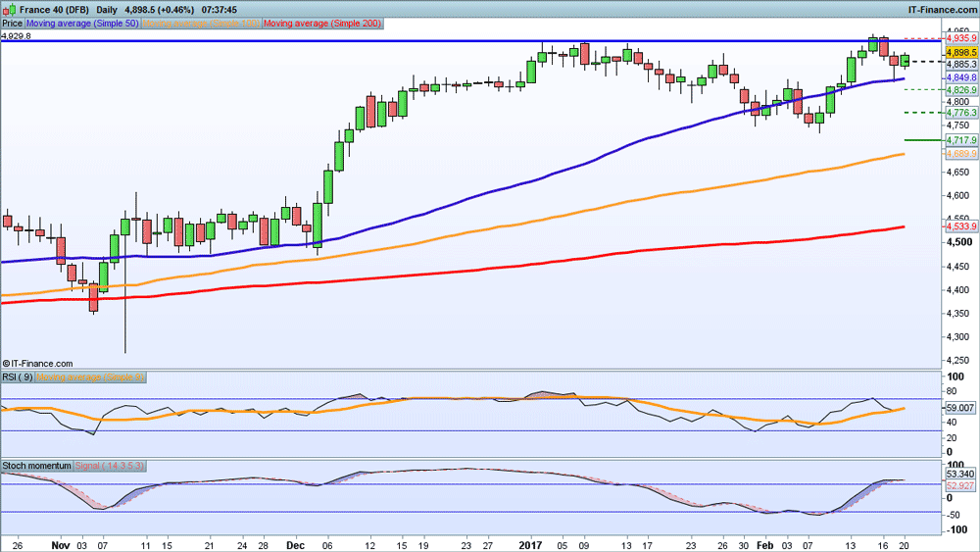
Task: Select Moving average (Simple 100) label
Action: click(201, 24)
